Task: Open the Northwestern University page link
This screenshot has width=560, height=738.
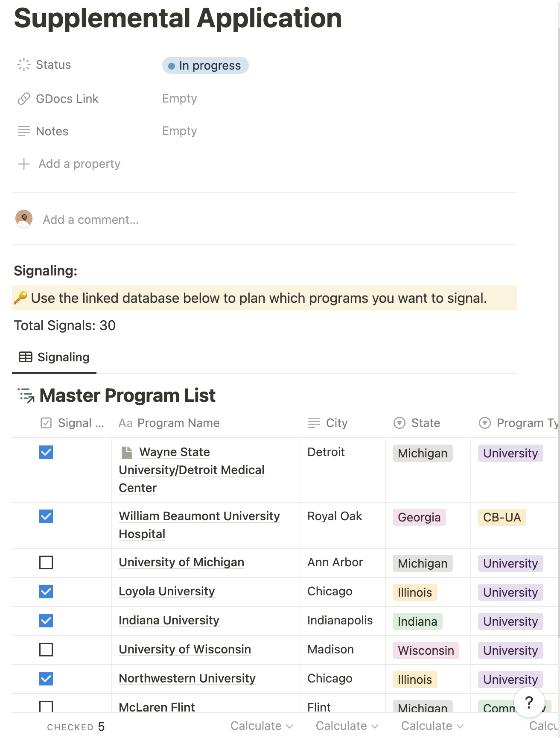Action: 187,678
